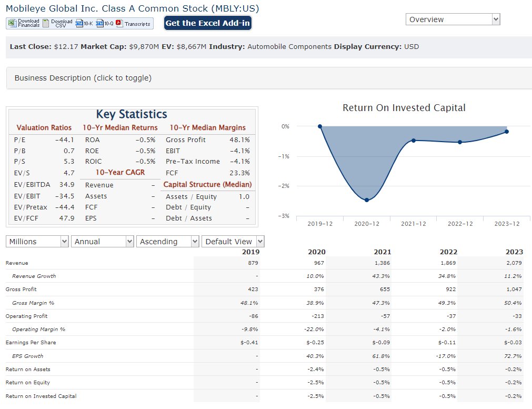Click the 2023 Revenue value 2,079
The image size is (532, 409).
pyautogui.click(x=514, y=263)
